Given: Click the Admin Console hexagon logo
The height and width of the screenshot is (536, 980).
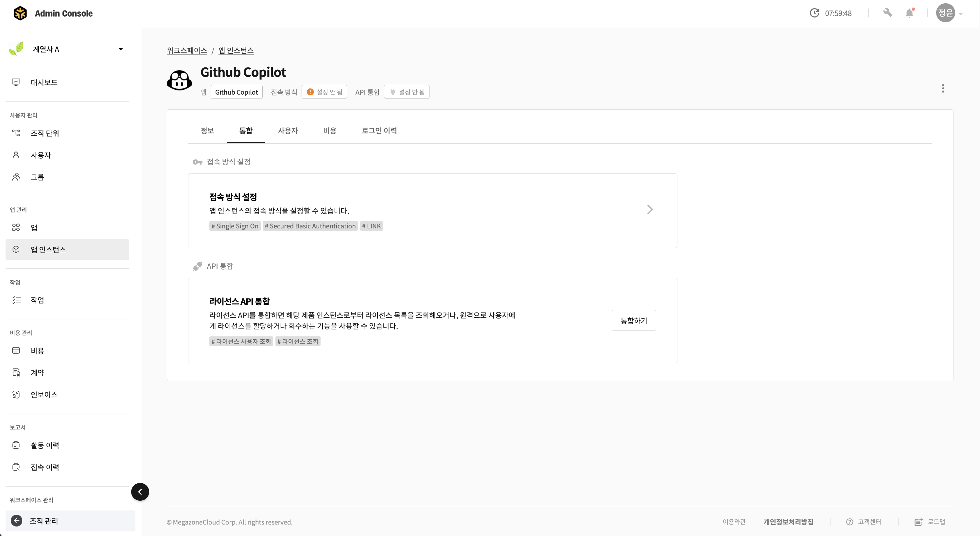Looking at the screenshot, I should coord(20,13).
